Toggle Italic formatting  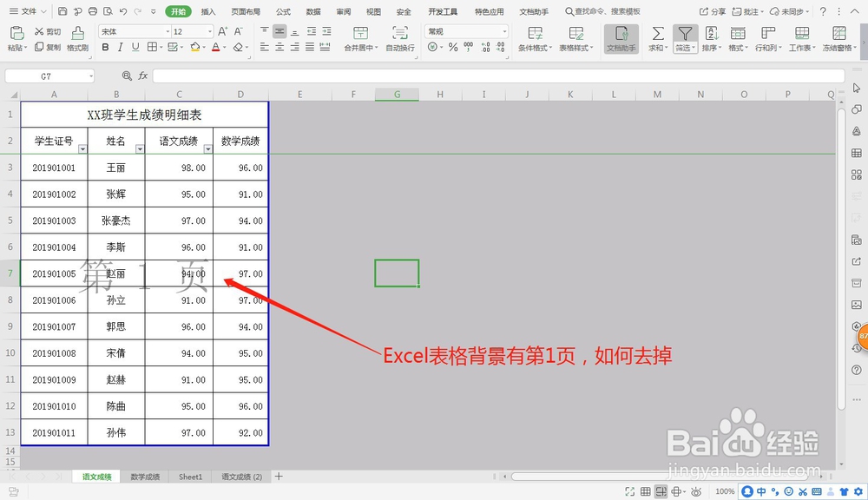pyautogui.click(x=120, y=48)
